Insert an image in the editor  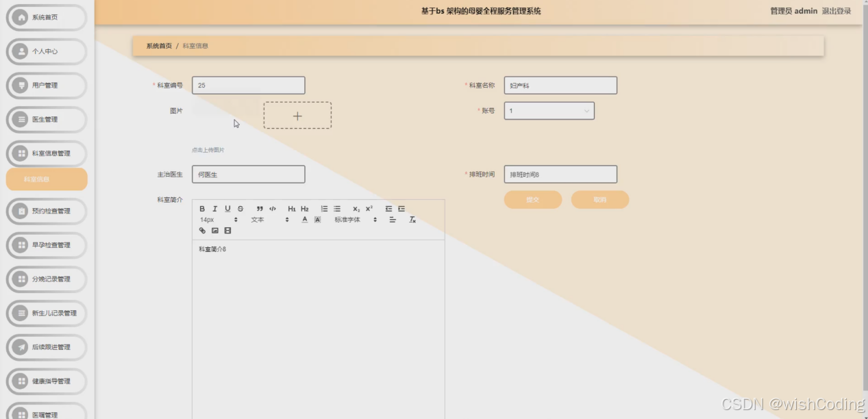(x=215, y=231)
